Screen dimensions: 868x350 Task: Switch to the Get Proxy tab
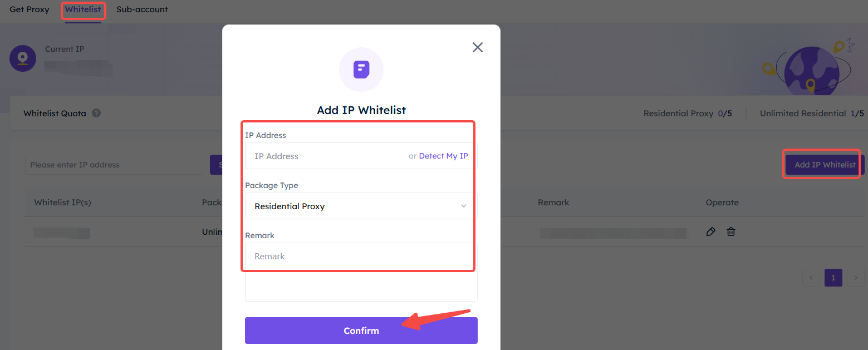(30, 9)
